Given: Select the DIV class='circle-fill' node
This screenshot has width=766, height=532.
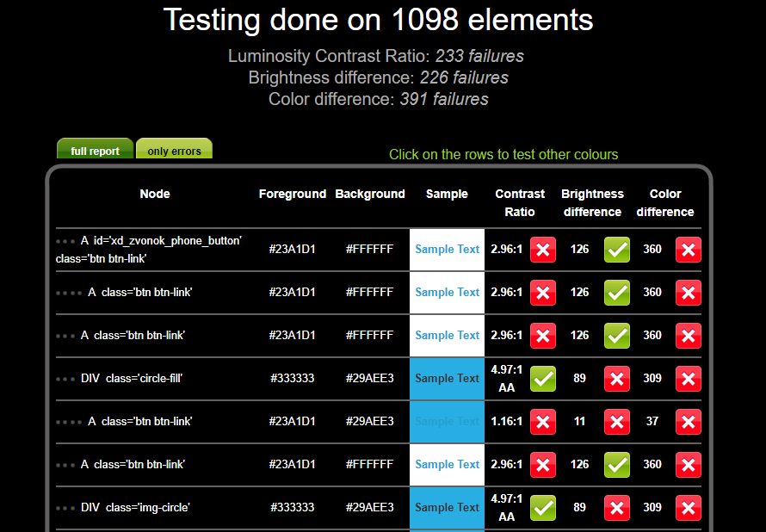Looking at the screenshot, I should point(132,378).
